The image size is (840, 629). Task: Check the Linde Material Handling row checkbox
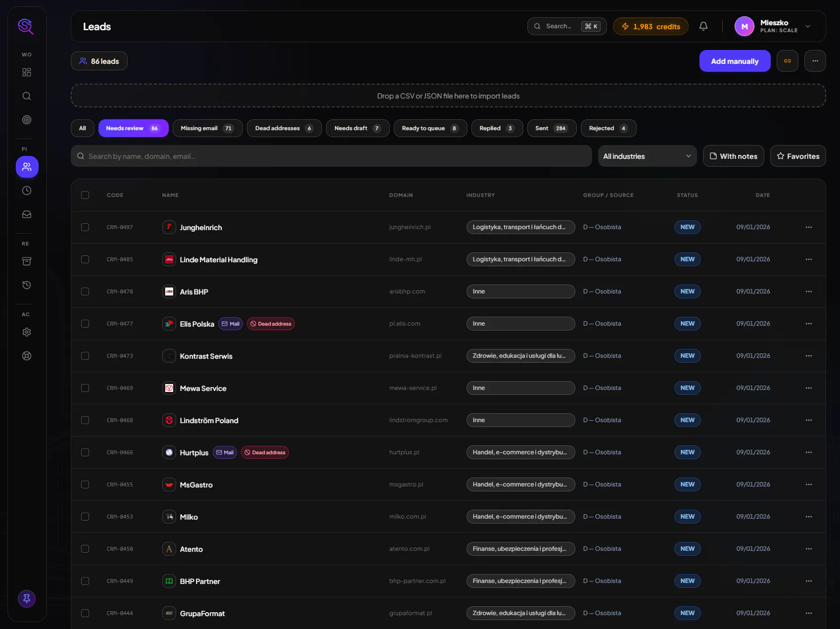[x=85, y=259]
